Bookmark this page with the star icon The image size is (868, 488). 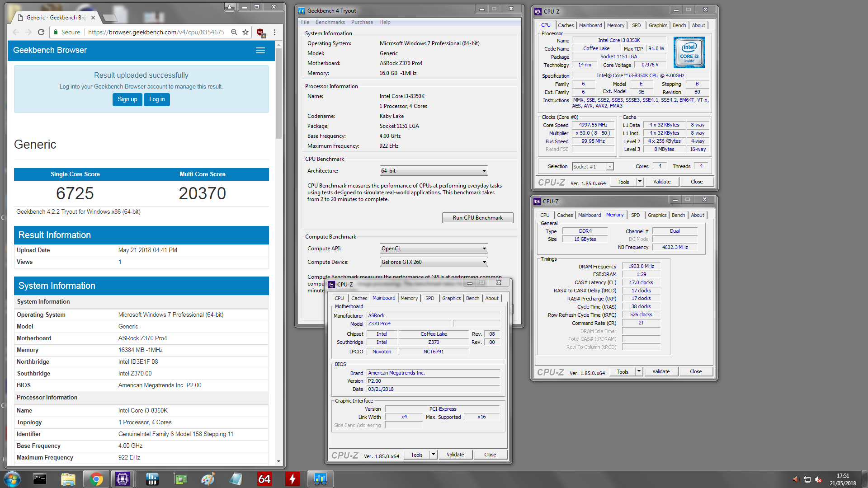pyautogui.click(x=245, y=32)
